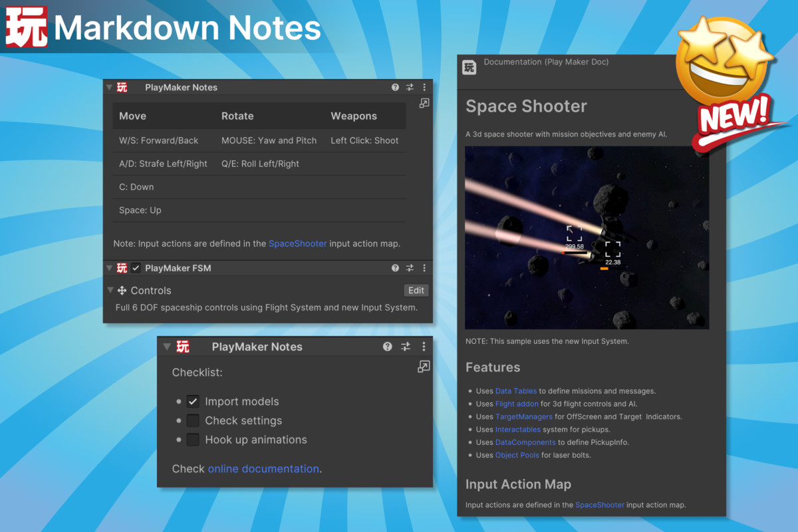This screenshot has height=532, width=798.
Task: Click the Move column header
Action: pos(132,116)
